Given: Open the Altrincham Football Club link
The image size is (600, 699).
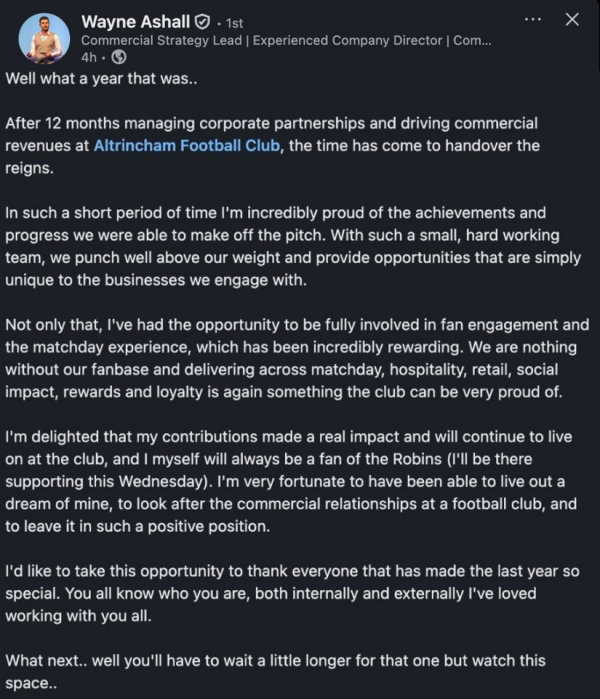Looking at the screenshot, I should [188, 146].
